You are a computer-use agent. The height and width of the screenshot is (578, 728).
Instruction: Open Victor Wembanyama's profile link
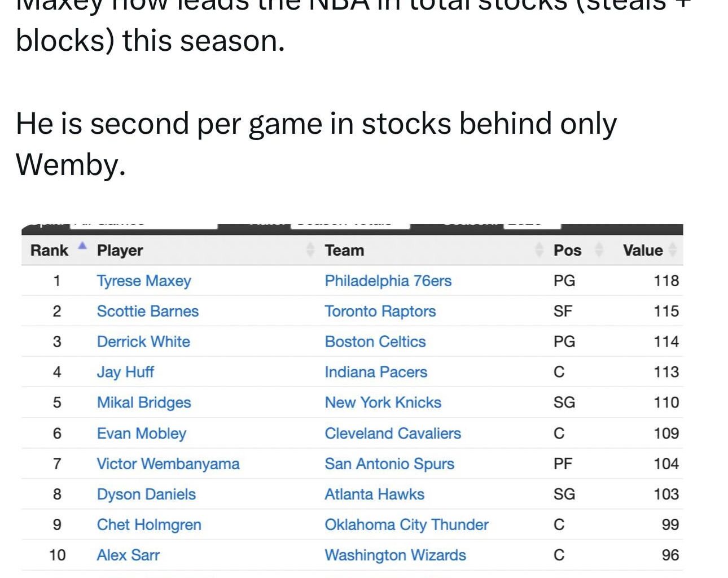(x=168, y=463)
